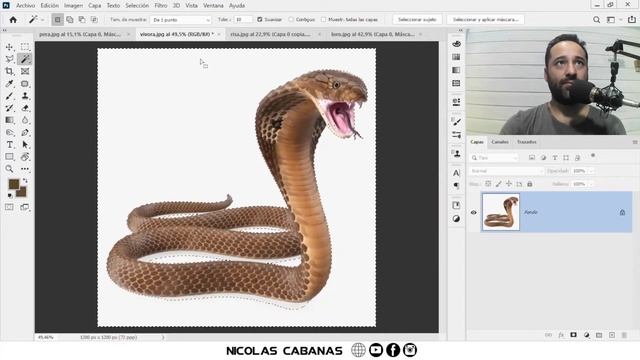Open the Filtro menu
The height and width of the screenshot is (360, 640).
tap(160, 6)
